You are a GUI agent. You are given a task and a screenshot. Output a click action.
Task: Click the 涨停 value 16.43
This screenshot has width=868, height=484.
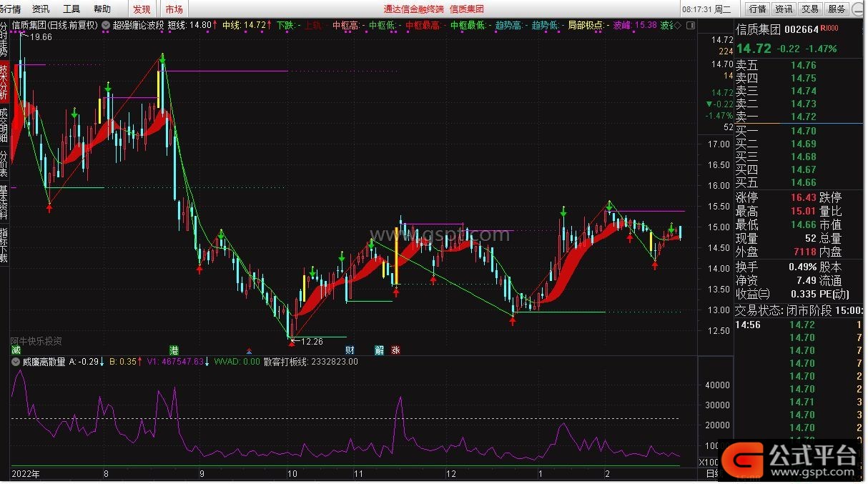tap(803, 197)
